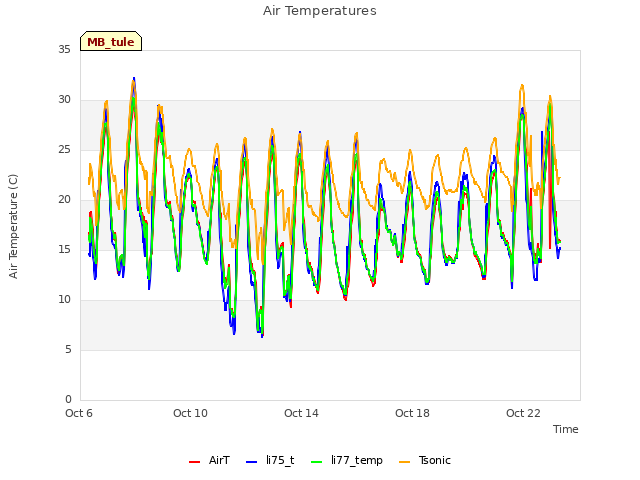The width and height of the screenshot is (640, 480).
Task: Click the Oct 10 axis tick label
Action: (x=190, y=413)
